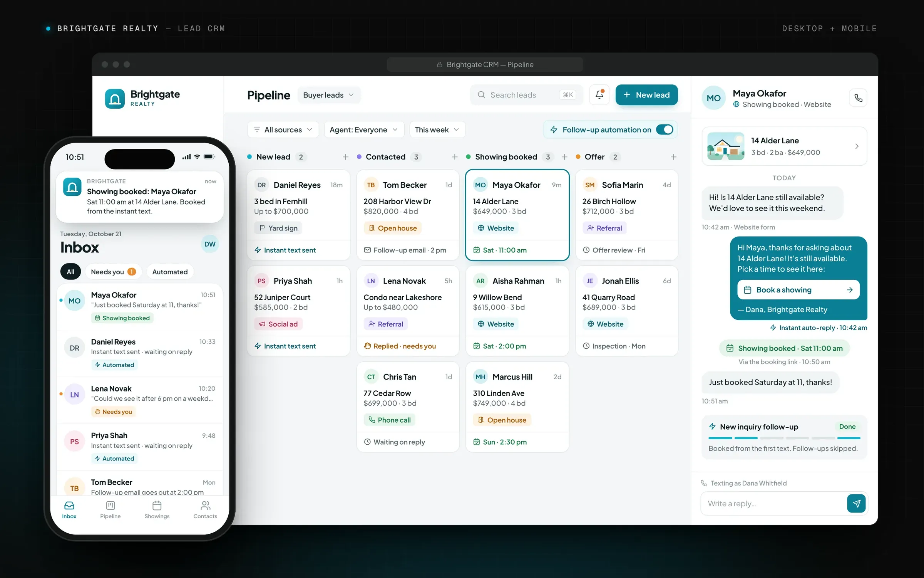Image resolution: width=924 pixels, height=578 pixels.
Task: Select the Automated inbox filter
Action: [x=170, y=272]
